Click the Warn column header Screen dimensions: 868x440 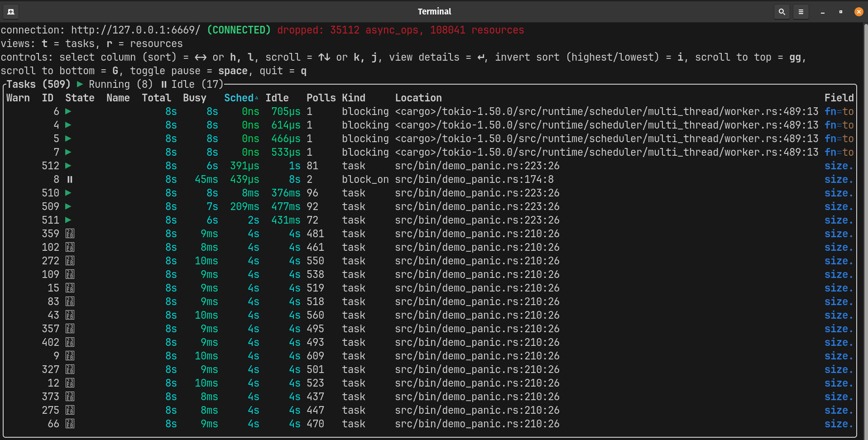[18, 97]
